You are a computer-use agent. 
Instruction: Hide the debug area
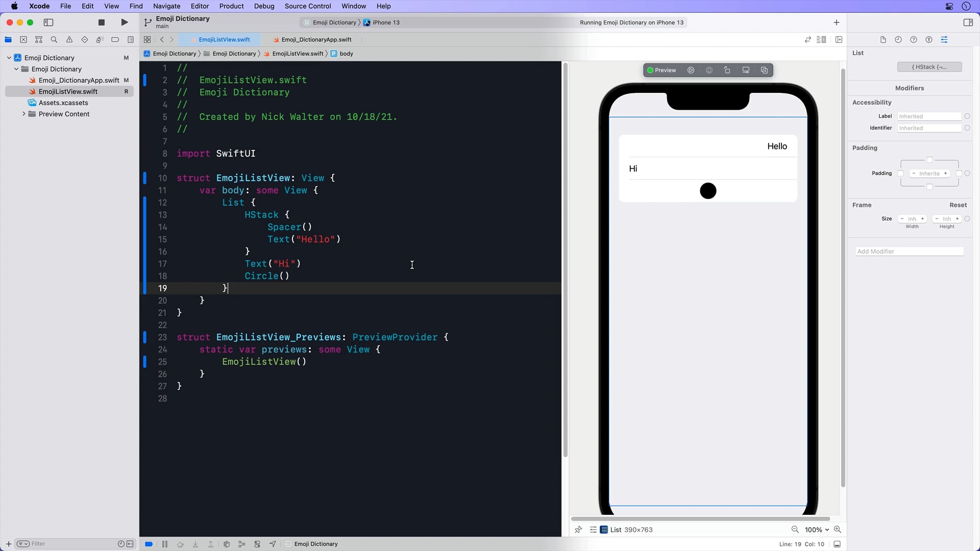click(837, 544)
